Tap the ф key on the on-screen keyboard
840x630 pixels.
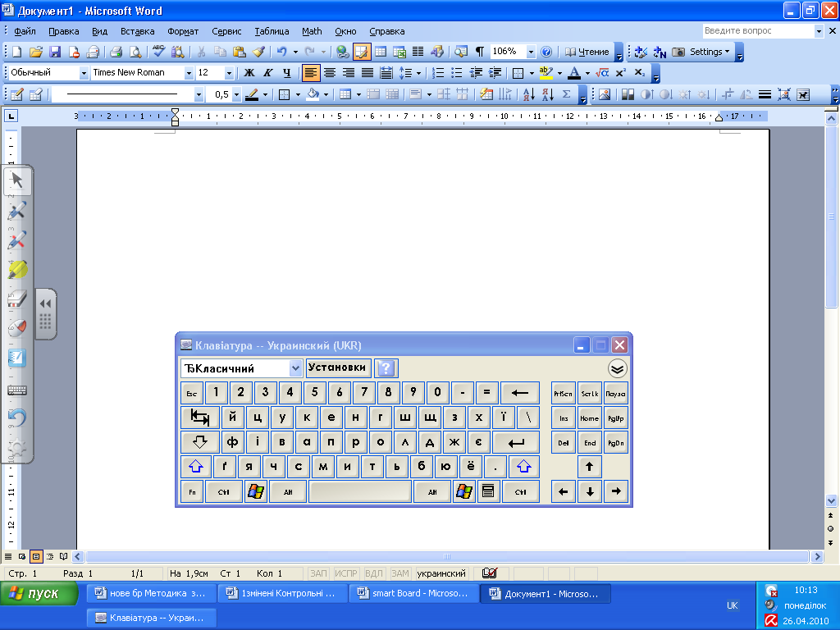tap(232, 442)
